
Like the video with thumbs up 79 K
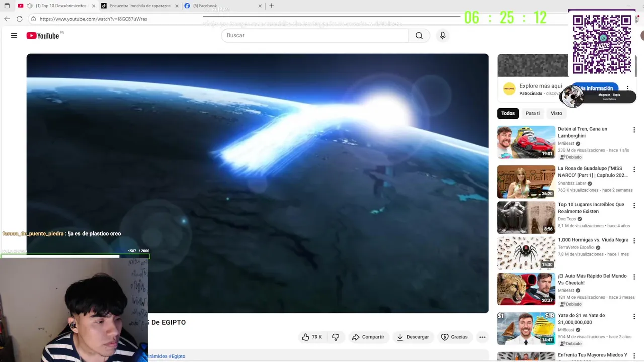click(312, 337)
